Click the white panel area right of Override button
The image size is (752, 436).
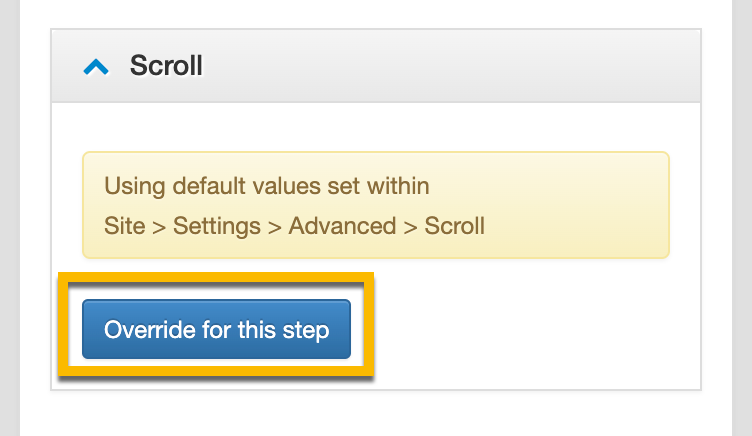click(530, 330)
